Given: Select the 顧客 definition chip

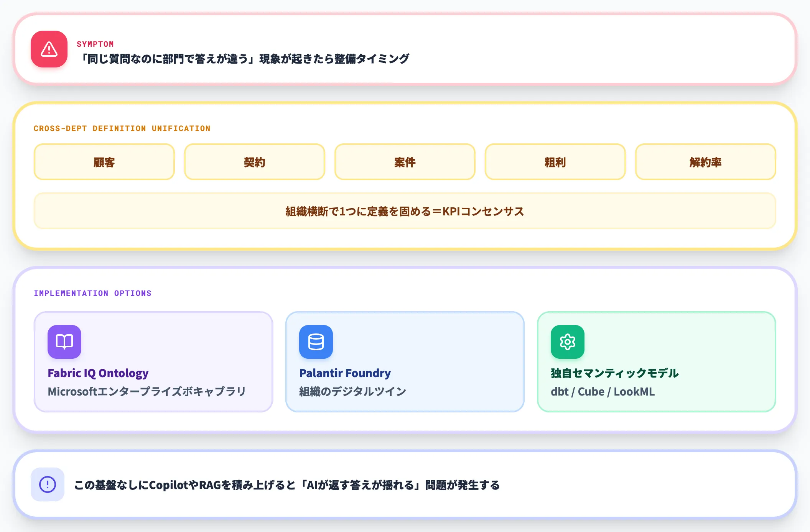Looking at the screenshot, I should [x=104, y=162].
